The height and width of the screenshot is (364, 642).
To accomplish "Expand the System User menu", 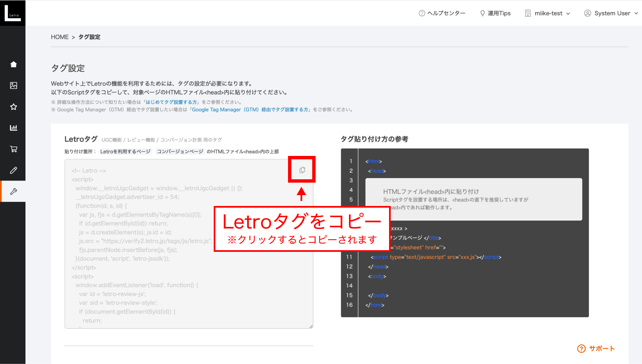I will click(611, 13).
